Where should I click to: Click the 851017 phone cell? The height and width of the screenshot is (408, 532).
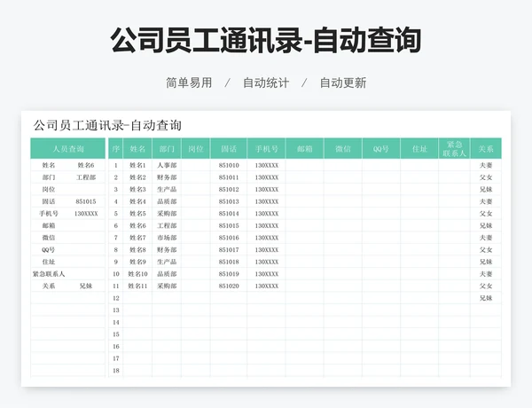click(229, 250)
